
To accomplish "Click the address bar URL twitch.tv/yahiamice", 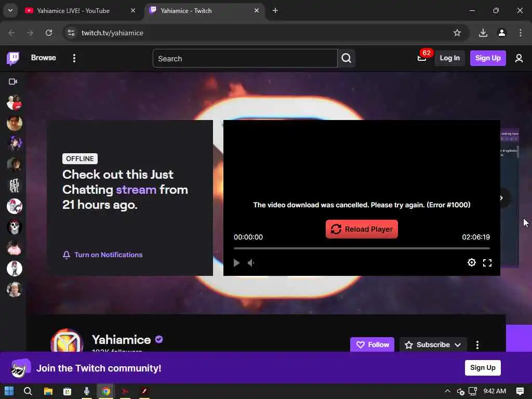I will (x=112, y=33).
